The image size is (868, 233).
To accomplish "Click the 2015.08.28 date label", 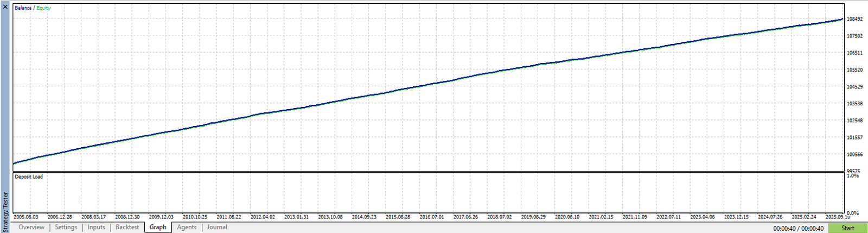I will pos(398,217).
